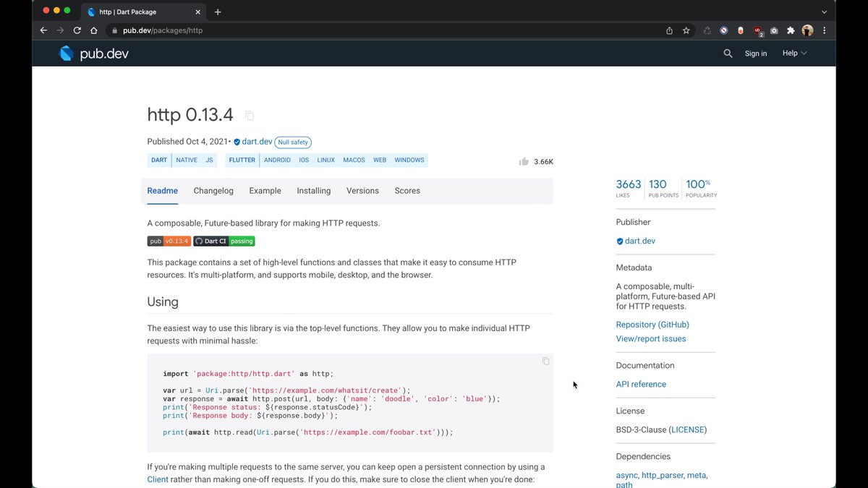Open the browser extensions puzzle icon
This screenshot has width=868, height=488.
click(791, 30)
